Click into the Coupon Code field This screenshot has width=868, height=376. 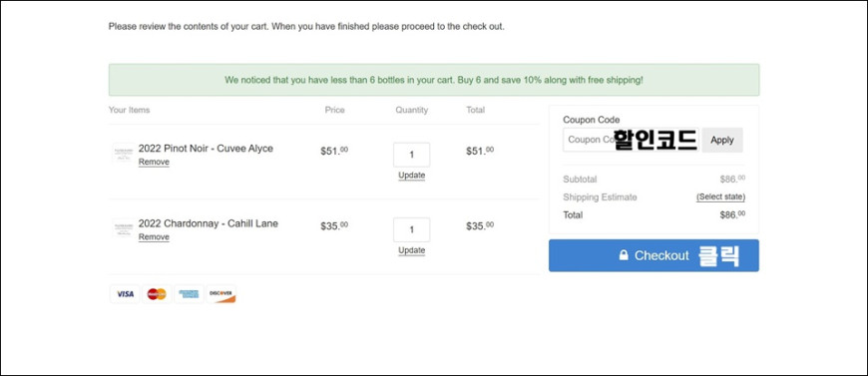[632, 140]
